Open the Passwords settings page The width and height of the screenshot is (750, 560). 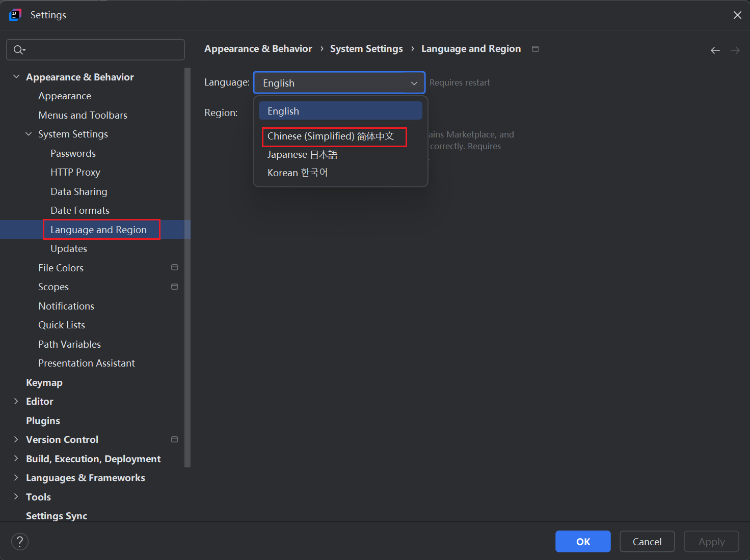click(x=73, y=153)
